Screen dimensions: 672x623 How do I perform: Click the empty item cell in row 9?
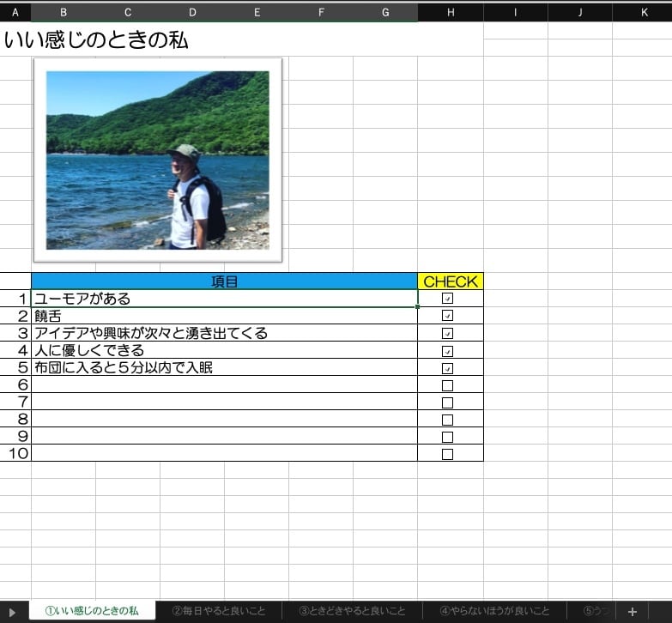224,436
